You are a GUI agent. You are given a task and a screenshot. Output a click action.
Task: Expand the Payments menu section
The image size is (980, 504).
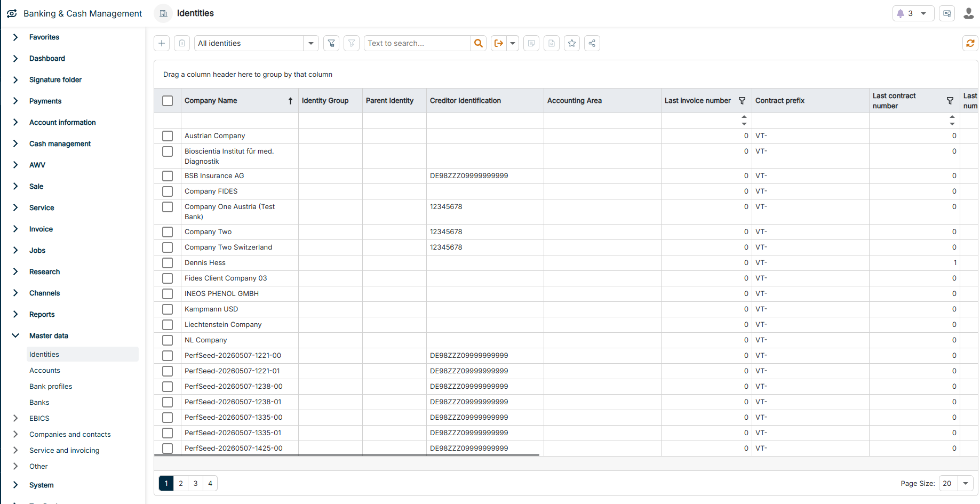[15, 101]
